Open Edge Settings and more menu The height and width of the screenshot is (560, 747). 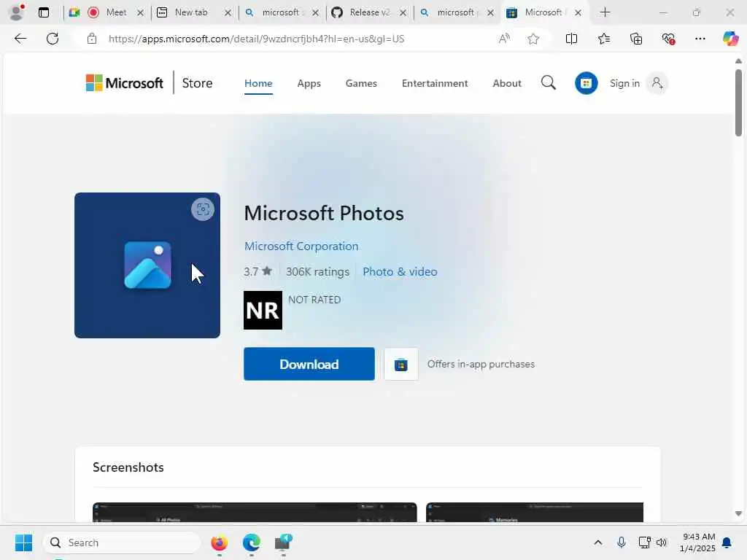coord(700,39)
